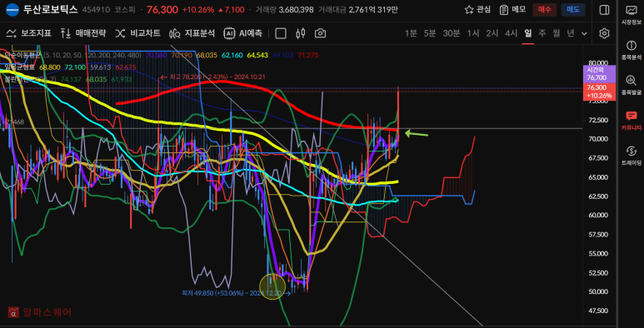Screen dimensions: 644x328
Task: Click 80,000 on the price axis
Action: [x=597, y=62]
